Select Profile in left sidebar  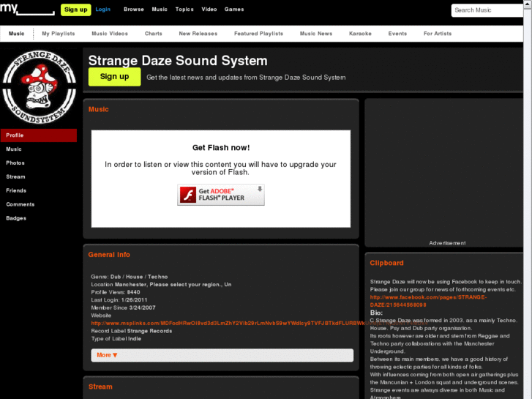(39, 135)
